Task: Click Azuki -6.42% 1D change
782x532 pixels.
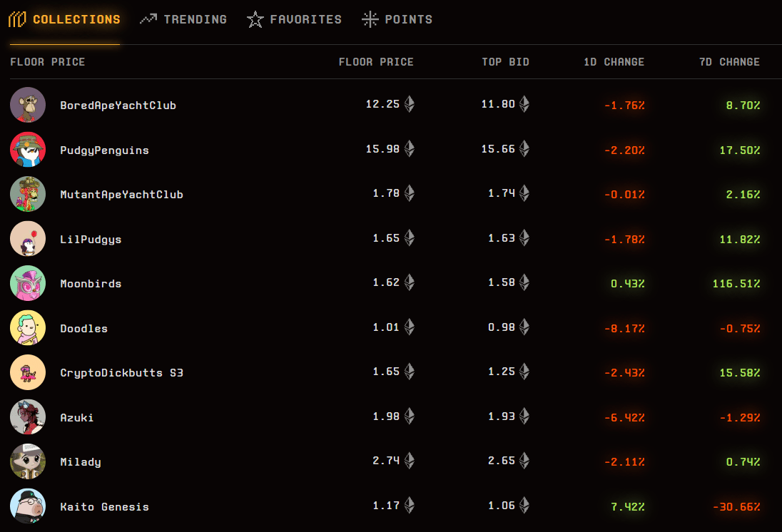Action: tap(624, 418)
